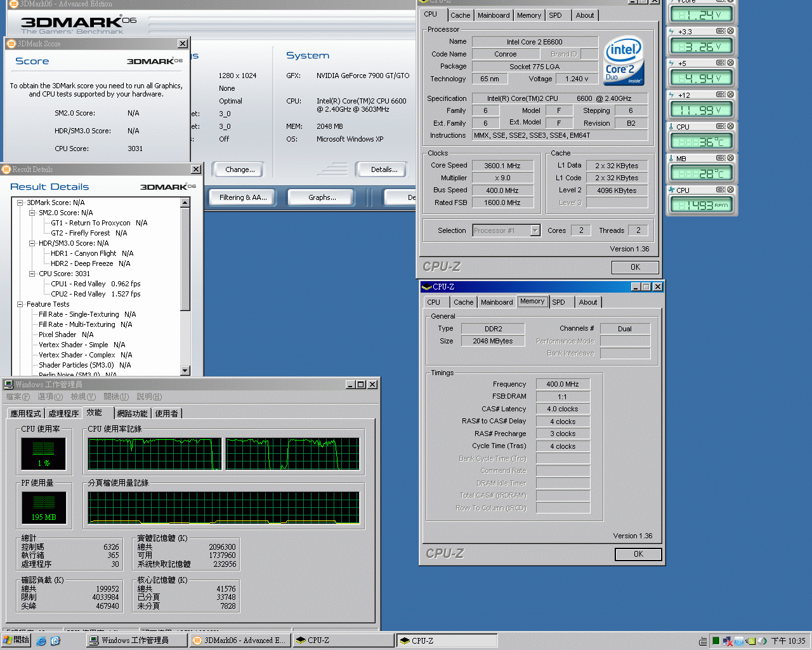
Task: Click the Graphs... button
Action: click(x=322, y=197)
